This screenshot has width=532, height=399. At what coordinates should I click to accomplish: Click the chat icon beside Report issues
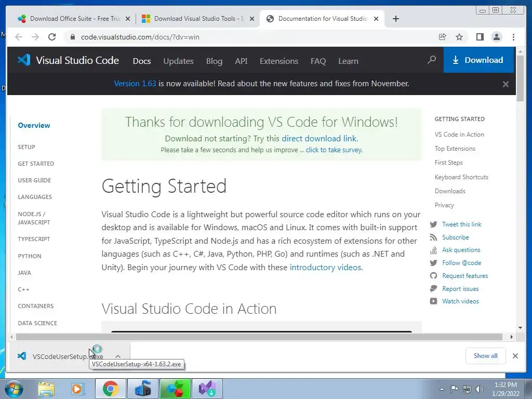(x=433, y=289)
